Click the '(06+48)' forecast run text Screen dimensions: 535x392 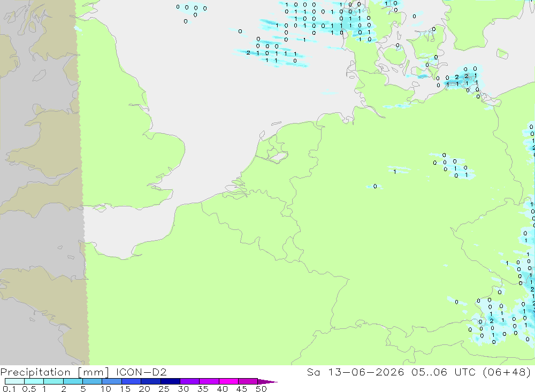click(x=507, y=372)
